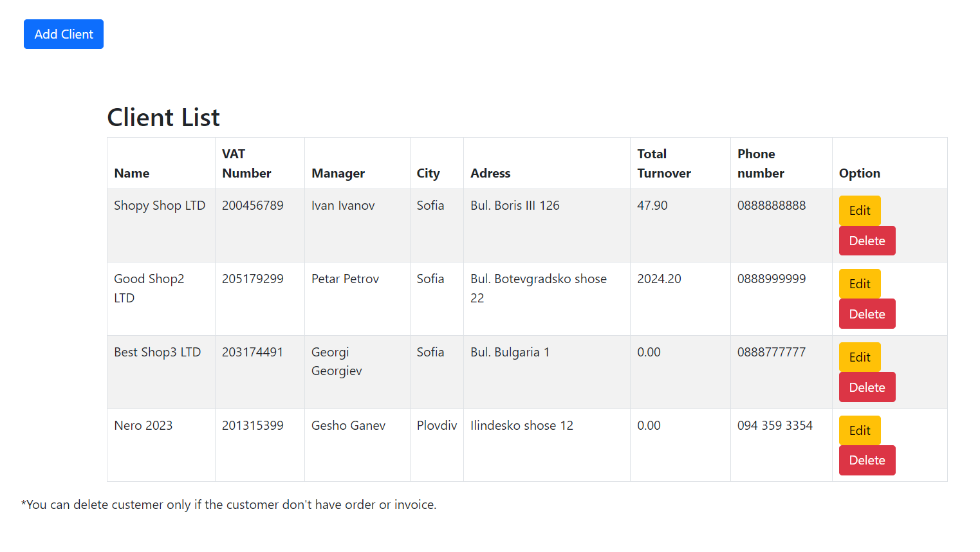
Task: Click the Phone number column header
Action: [761, 163]
